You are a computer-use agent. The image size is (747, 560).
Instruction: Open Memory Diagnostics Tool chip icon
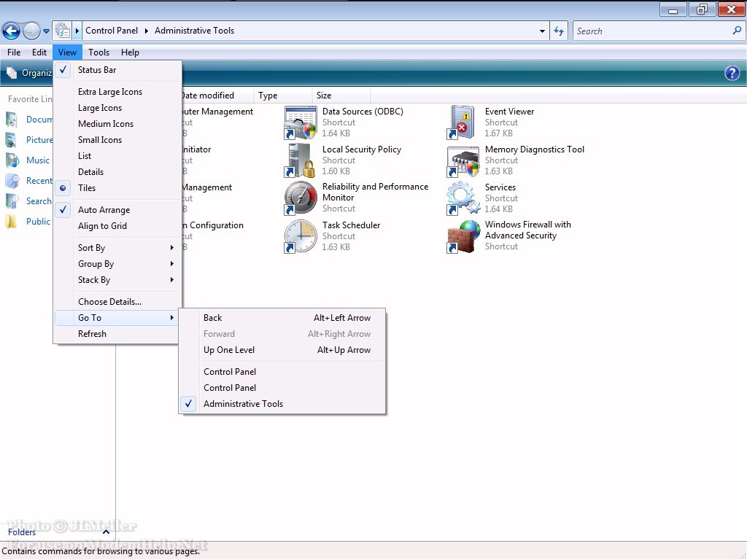pos(462,160)
